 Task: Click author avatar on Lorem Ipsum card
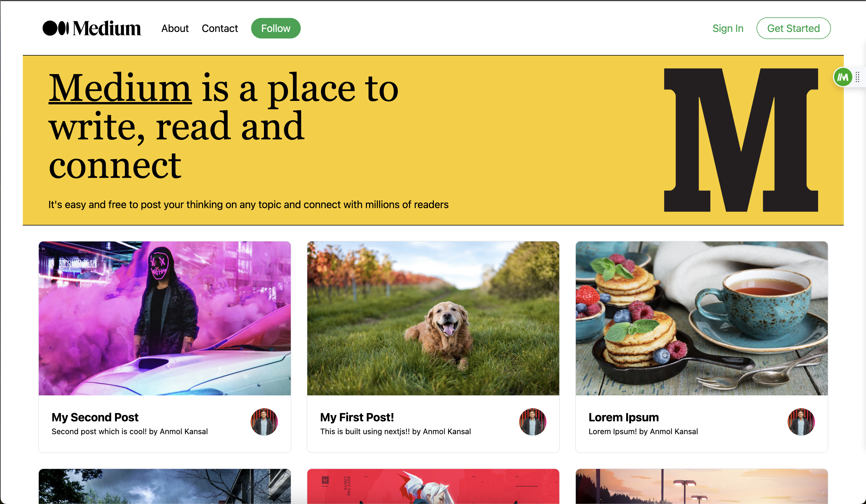[801, 422]
